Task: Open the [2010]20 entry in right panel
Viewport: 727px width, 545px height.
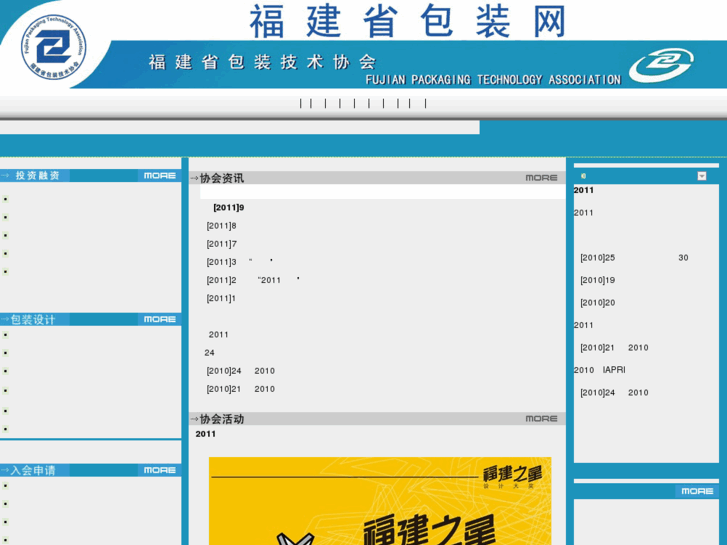Action: 597,303
